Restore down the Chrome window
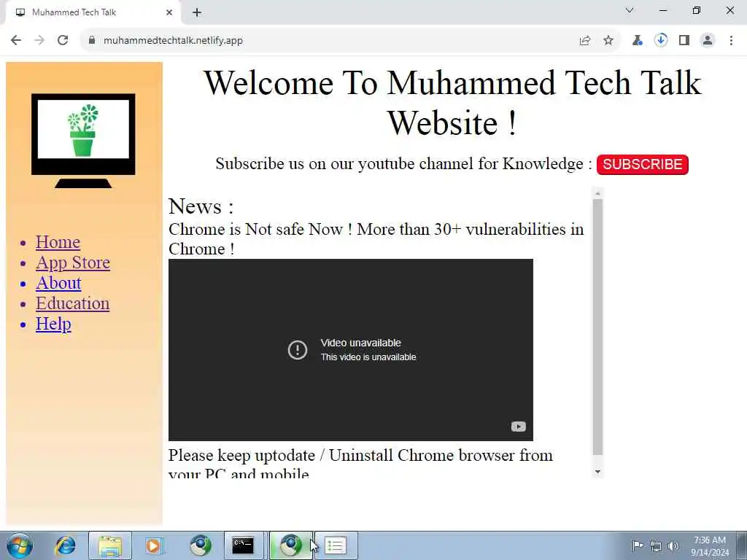Screen dimensions: 747x560 697,10
